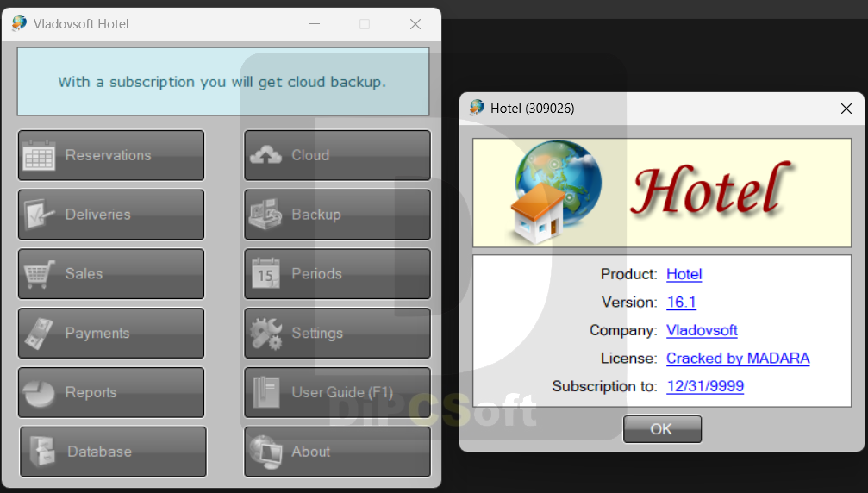Viewport: 868px width, 493px height.
Task: Open User Guide (F1)
Action: [x=338, y=392]
